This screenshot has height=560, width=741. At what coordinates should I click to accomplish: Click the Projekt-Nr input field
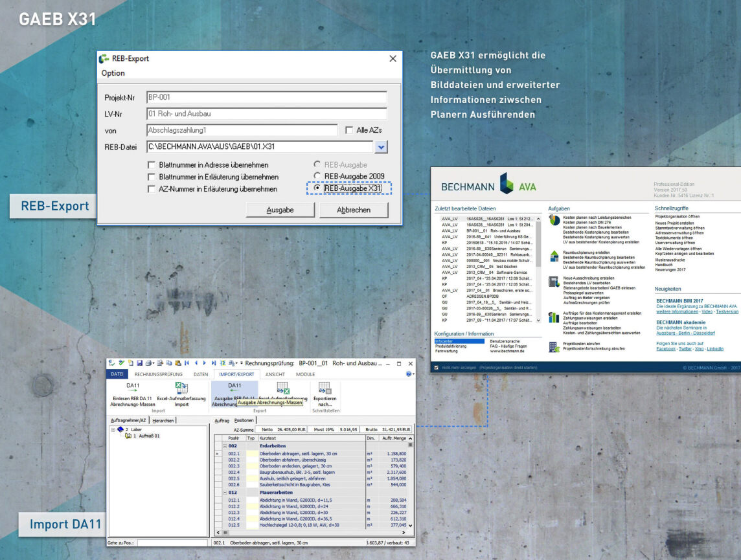[x=266, y=97]
